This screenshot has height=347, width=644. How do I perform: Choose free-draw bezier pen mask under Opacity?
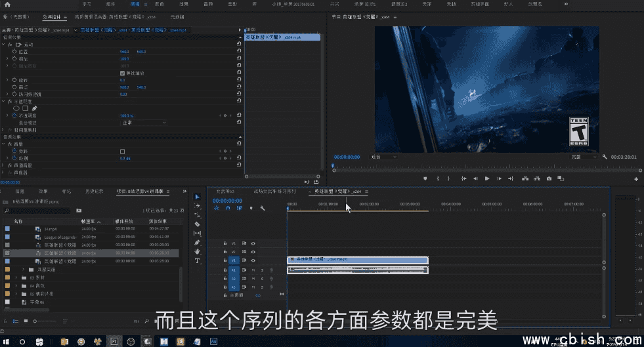point(35,108)
